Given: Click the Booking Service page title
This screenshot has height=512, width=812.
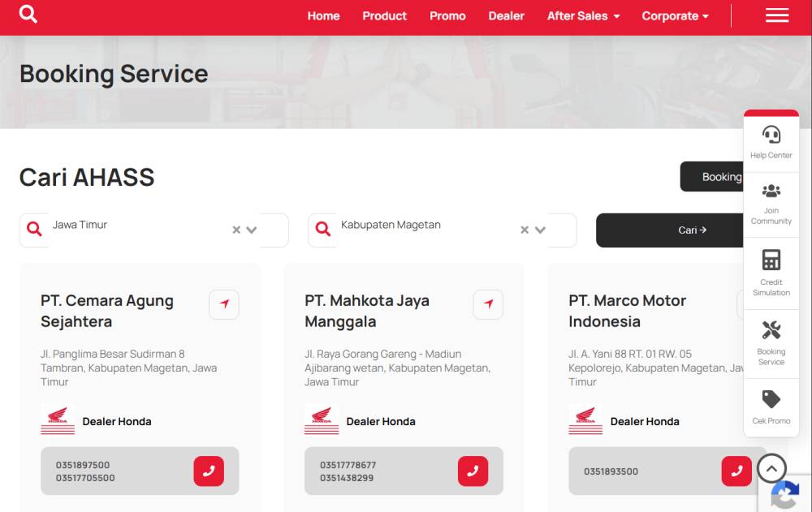Looking at the screenshot, I should [x=114, y=74].
